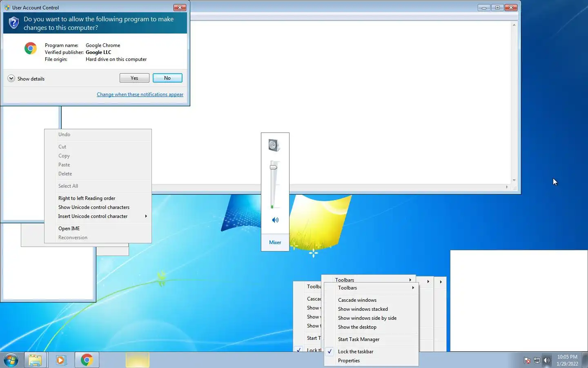Viewport: 588px width, 368px height.
Task: Launch Windows Media Player from the taskbar
Action: (61, 360)
